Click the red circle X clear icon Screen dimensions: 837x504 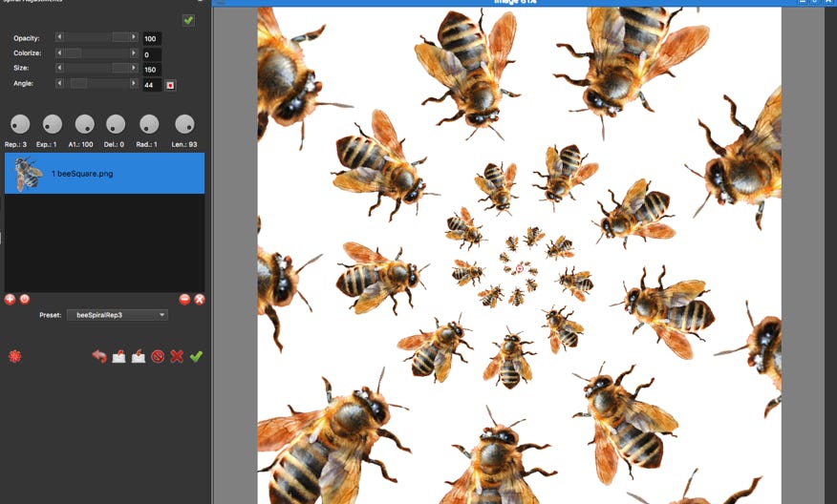[x=200, y=299]
